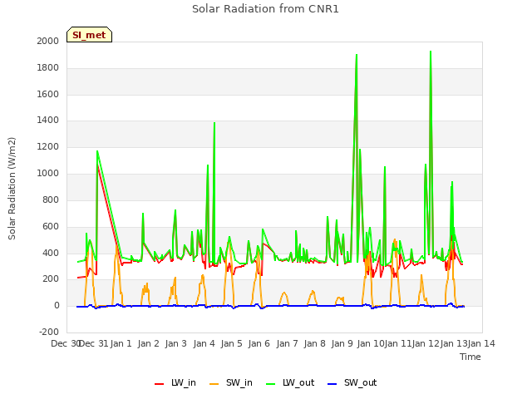This screenshot has width=532, height=399.
Task: Click the Jan 2 x-axis tick label
Action: tap(149, 343)
